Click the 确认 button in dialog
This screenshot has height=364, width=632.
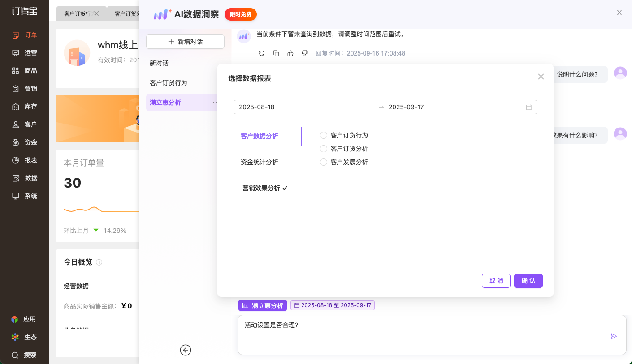528,281
